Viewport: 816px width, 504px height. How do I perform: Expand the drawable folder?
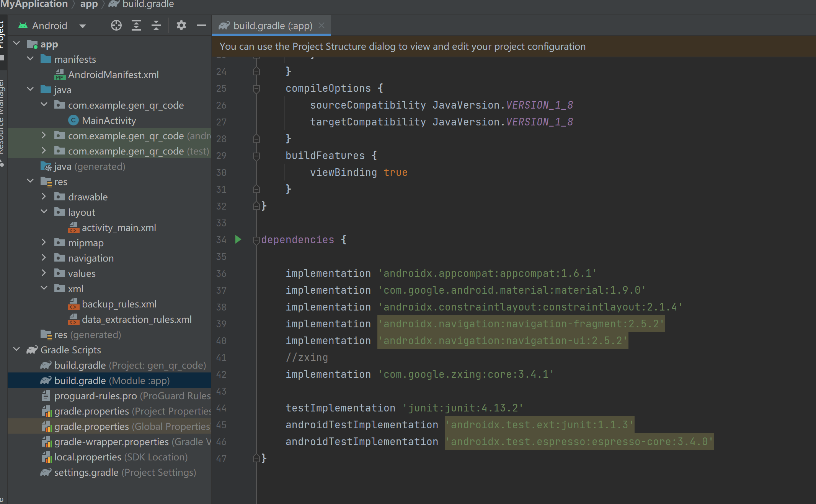pyautogui.click(x=44, y=197)
